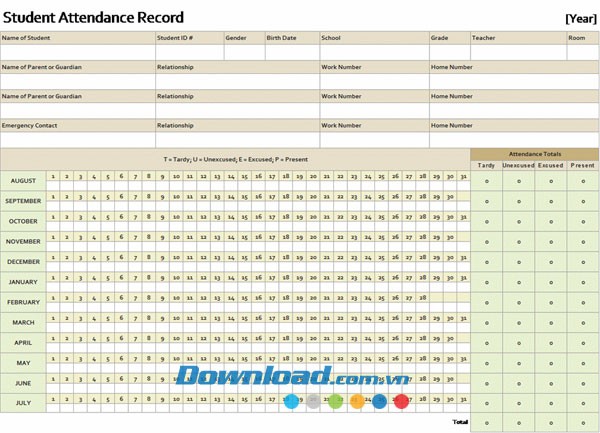Select the Tardy column header
Image resolution: width=600 pixels, height=433 pixels.
tap(486, 165)
